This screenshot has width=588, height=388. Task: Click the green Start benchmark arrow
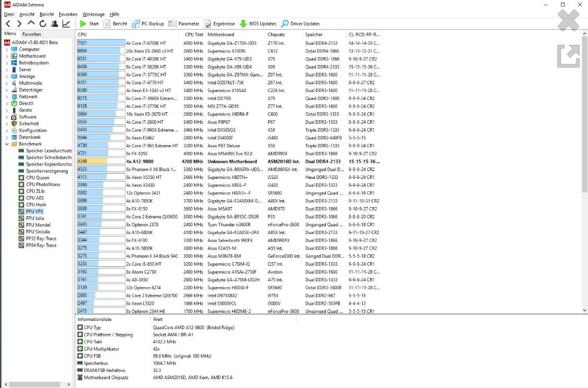83,23
